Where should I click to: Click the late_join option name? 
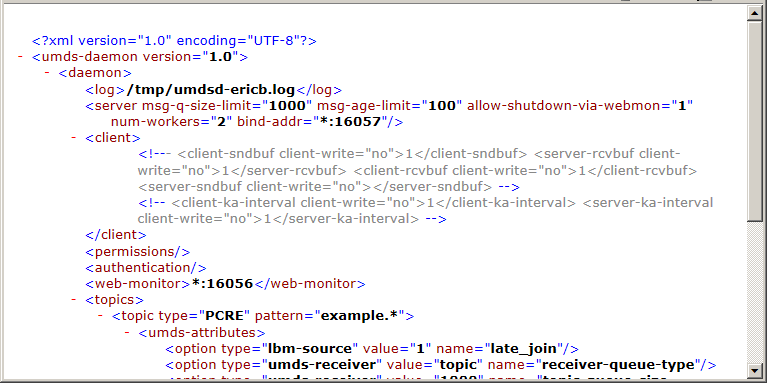point(523,349)
